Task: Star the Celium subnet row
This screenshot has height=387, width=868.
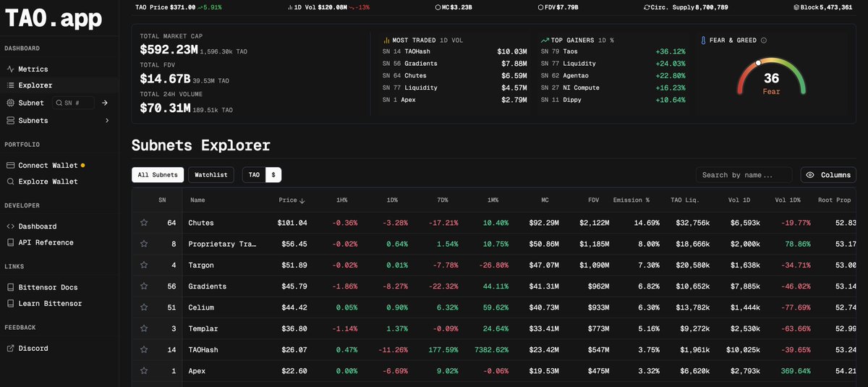Action: point(145,307)
